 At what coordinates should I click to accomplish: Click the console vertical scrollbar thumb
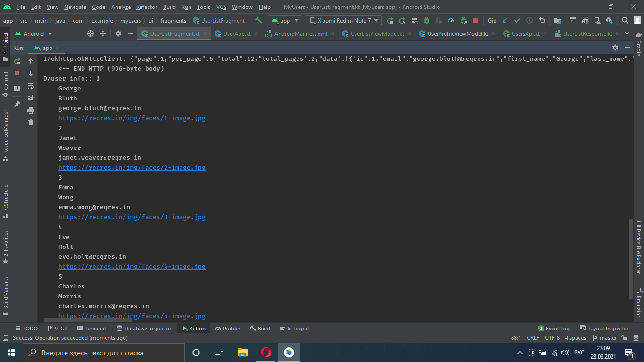631,259
